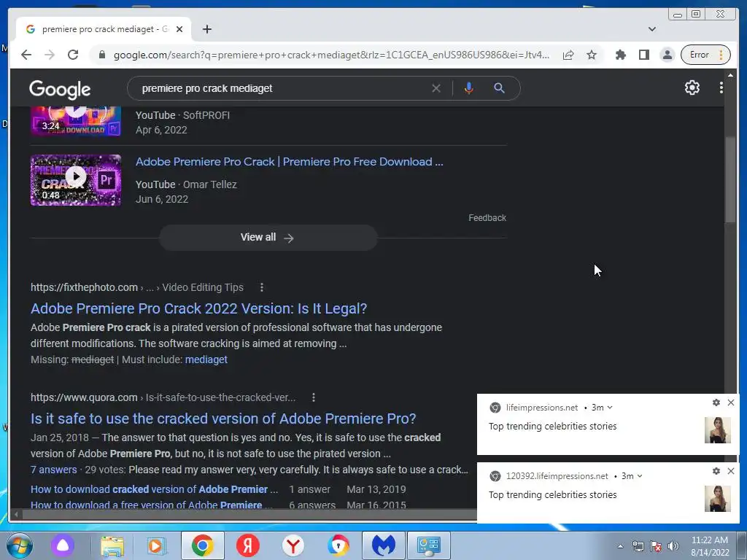The width and height of the screenshot is (747, 560).
Task: Open Adobe Premiere Pro Crack video link
Action: pos(289,161)
